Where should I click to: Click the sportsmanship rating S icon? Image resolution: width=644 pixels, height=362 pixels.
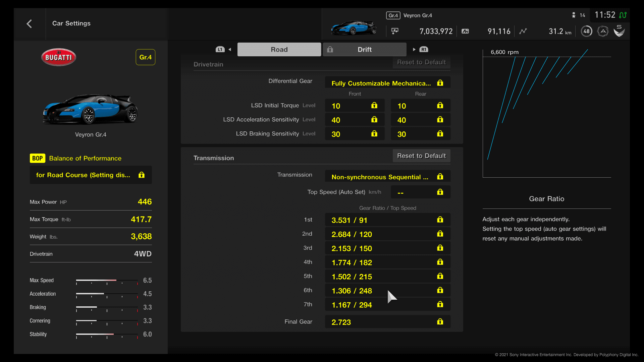point(619,31)
